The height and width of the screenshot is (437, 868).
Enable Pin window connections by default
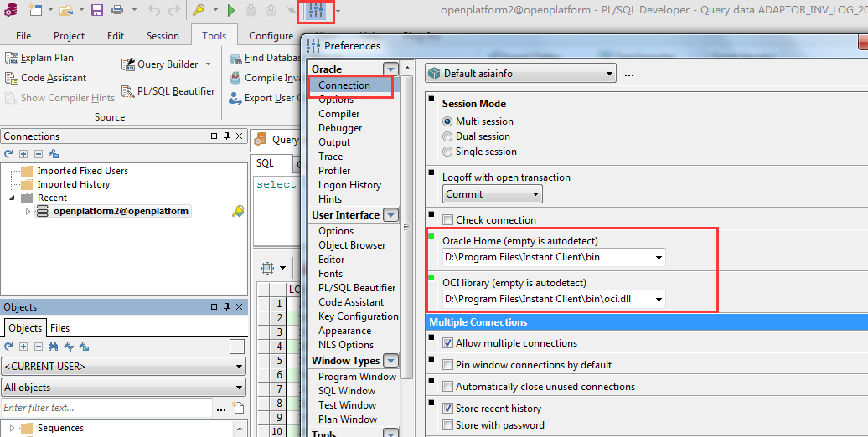(x=448, y=364)
